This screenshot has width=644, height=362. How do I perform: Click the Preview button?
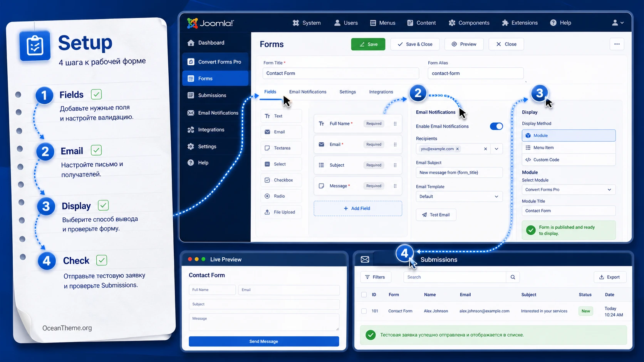click(x=464, y=44)
